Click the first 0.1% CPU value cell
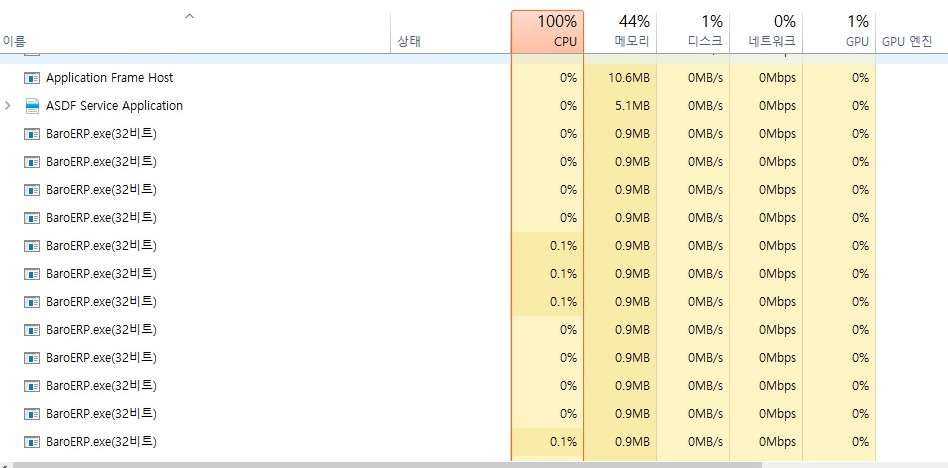 [x=547, y=246]
